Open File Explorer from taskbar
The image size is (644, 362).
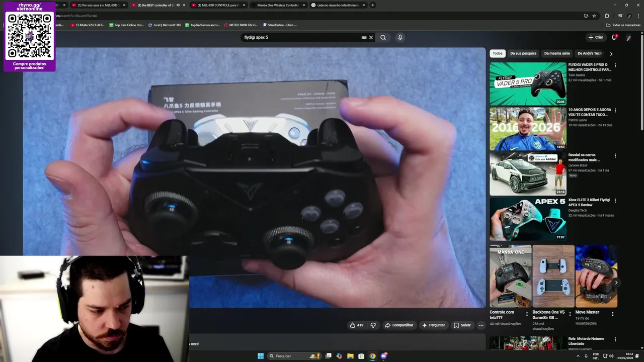[350, 356]
